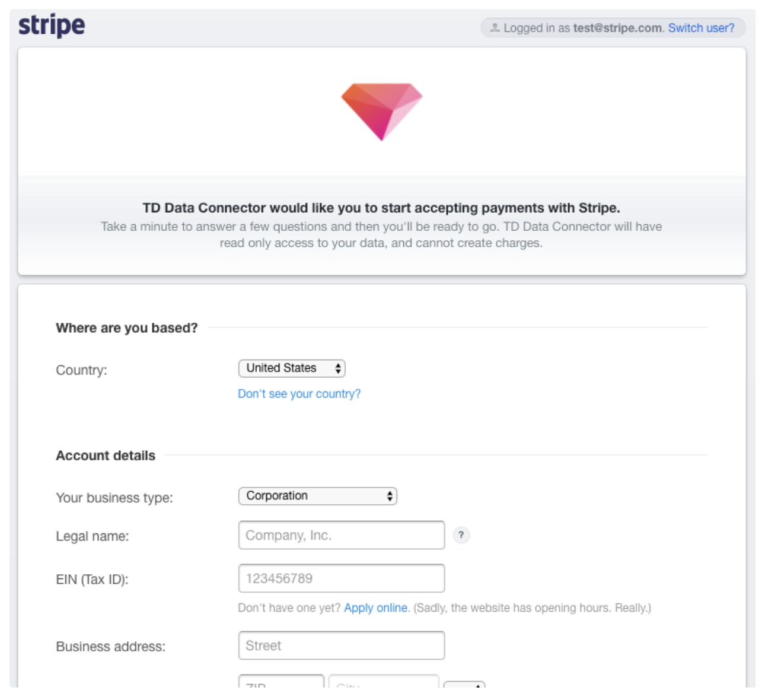This screenshot has width=765, height=700.
Task: Click into the EIN (Tax ID) field
Action: [x=341, y=578]
